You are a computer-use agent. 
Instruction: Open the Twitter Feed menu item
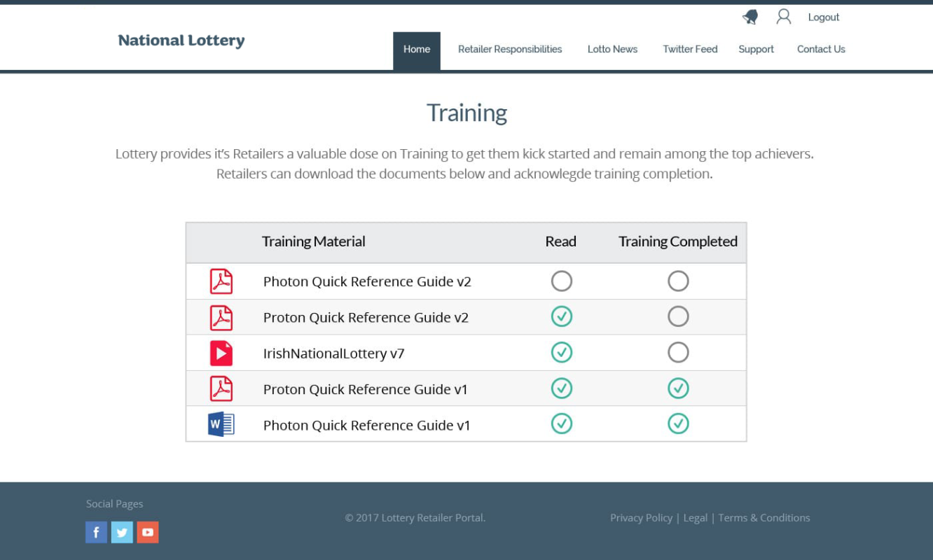click(690, 50)
